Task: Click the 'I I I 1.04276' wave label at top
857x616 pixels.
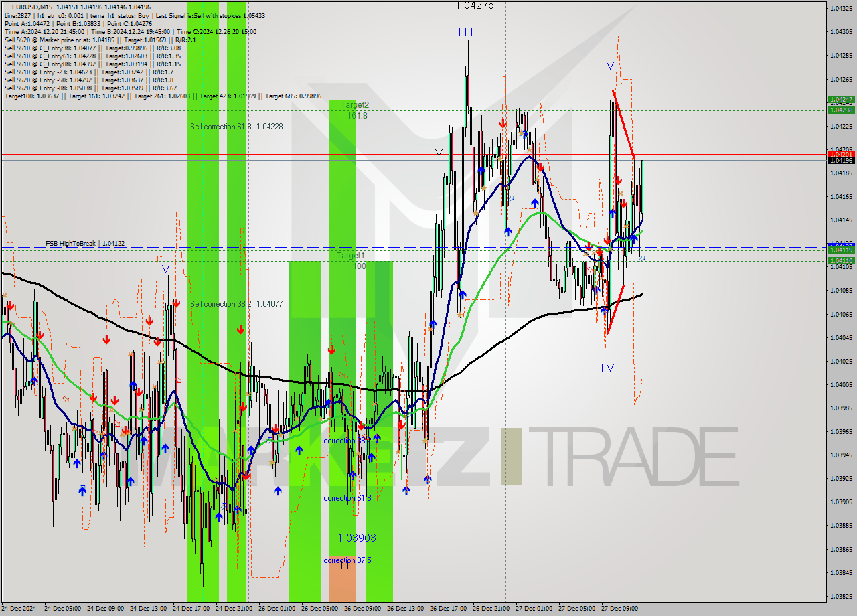Action: pos(465,5)
